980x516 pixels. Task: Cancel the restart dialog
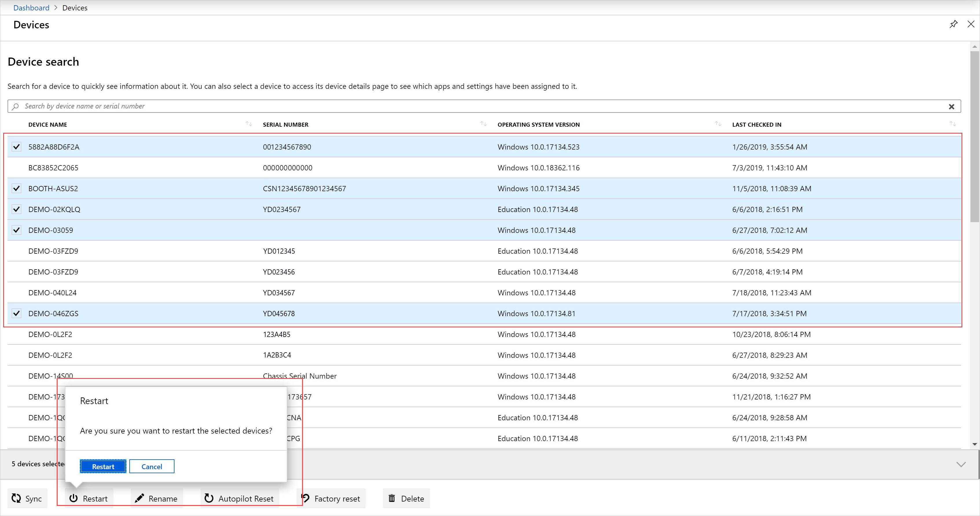click(151, 467)
